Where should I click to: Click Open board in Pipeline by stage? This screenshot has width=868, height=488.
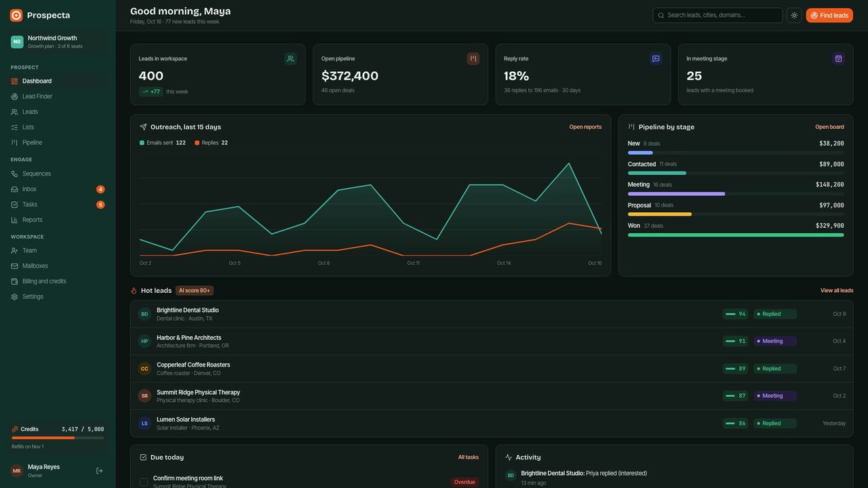click(x=829, y=127)
